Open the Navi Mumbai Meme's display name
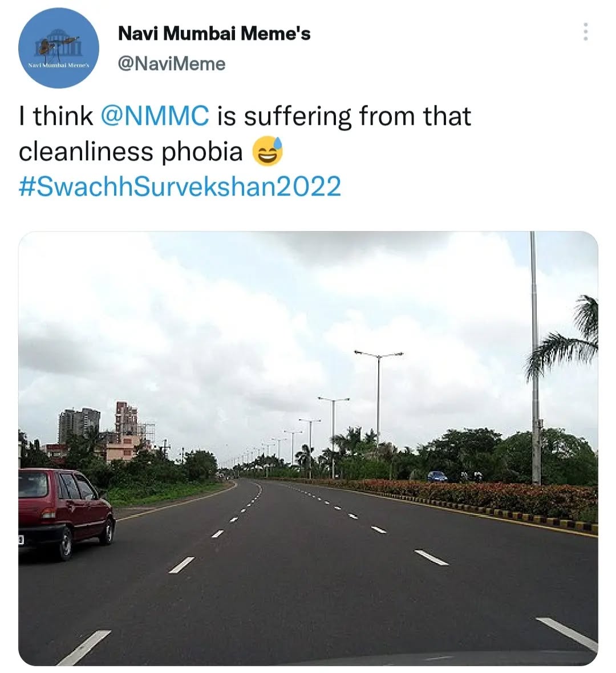The width and height of the screenshot is (616, 673). [214, 34]
